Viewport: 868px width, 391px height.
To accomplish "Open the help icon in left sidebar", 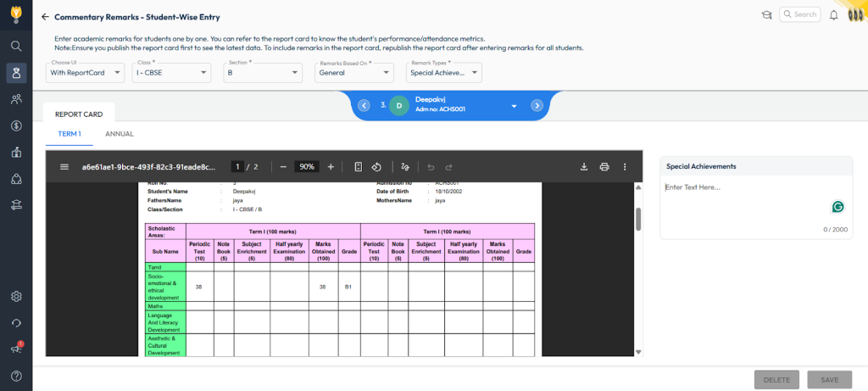I will [16, 376].
